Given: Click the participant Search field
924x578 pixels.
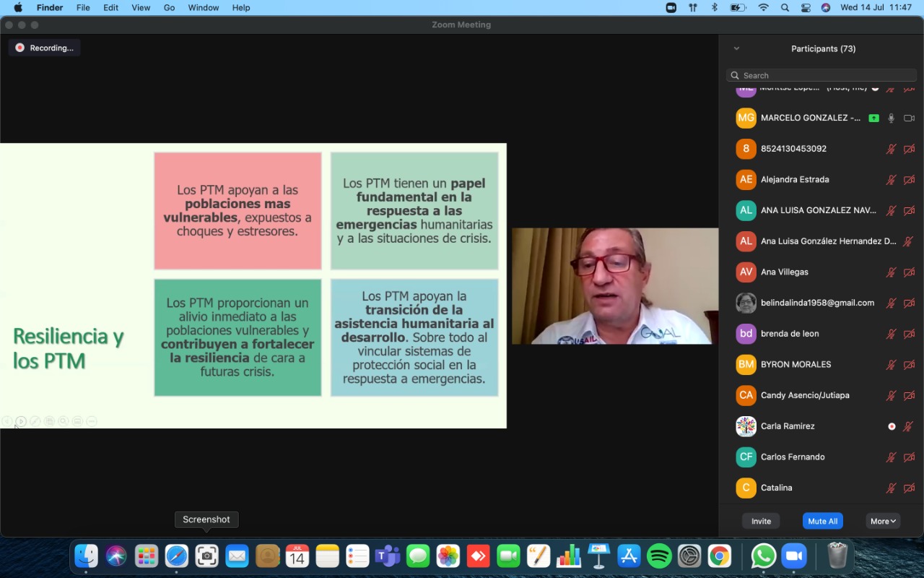Looking at the screenshot, I should coord(821,75).
